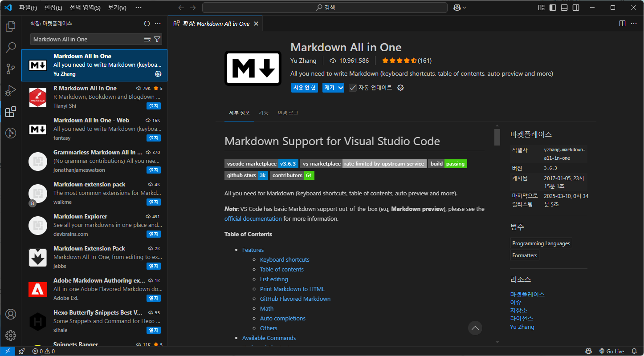644x356 pixels.
Task: Open the 파일(F) menu
Action: (x=28, y=8)
